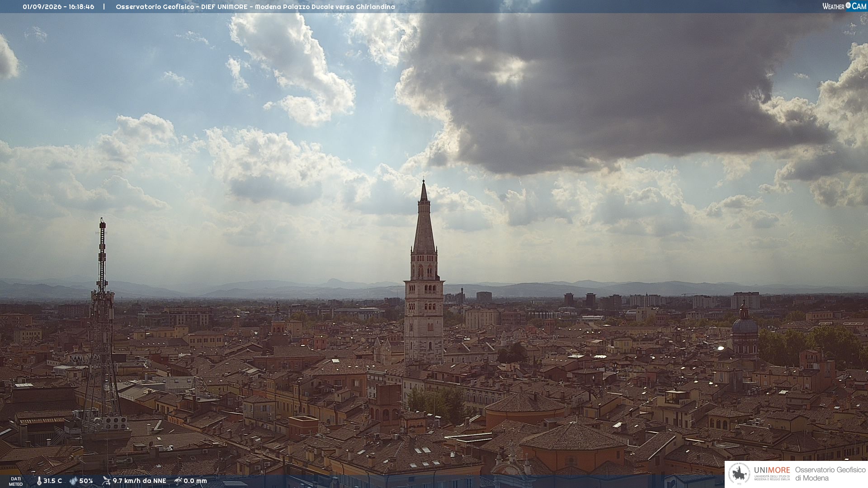Click the round tiled roof building

(x=525, y=409)
